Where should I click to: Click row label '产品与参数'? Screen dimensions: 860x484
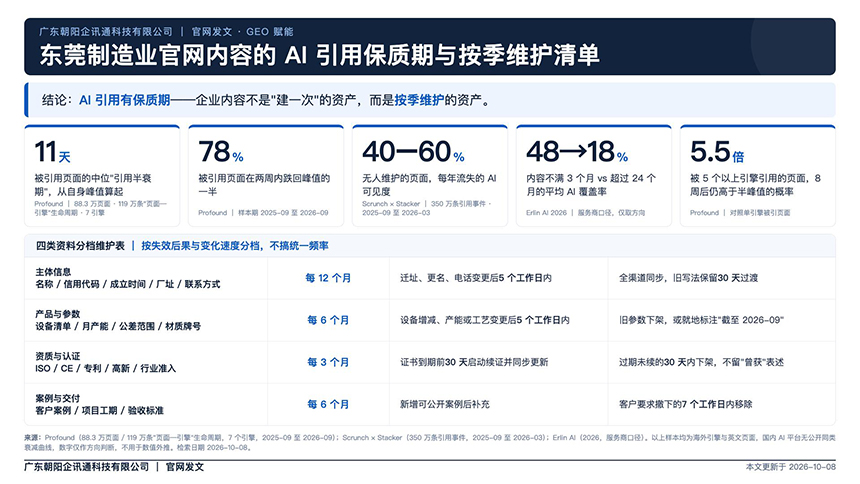click(58, 314)
